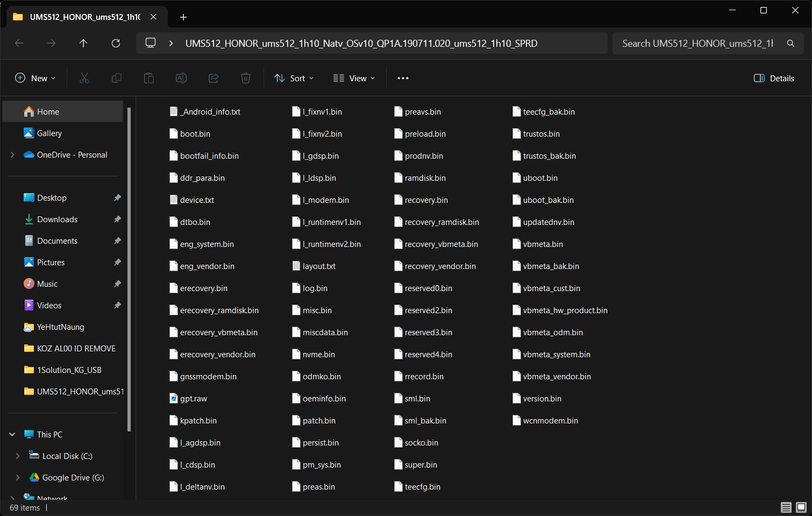Click the Share icon in toolbar
Viewport: 812px width, 516px height.
(x=213, y=78)
